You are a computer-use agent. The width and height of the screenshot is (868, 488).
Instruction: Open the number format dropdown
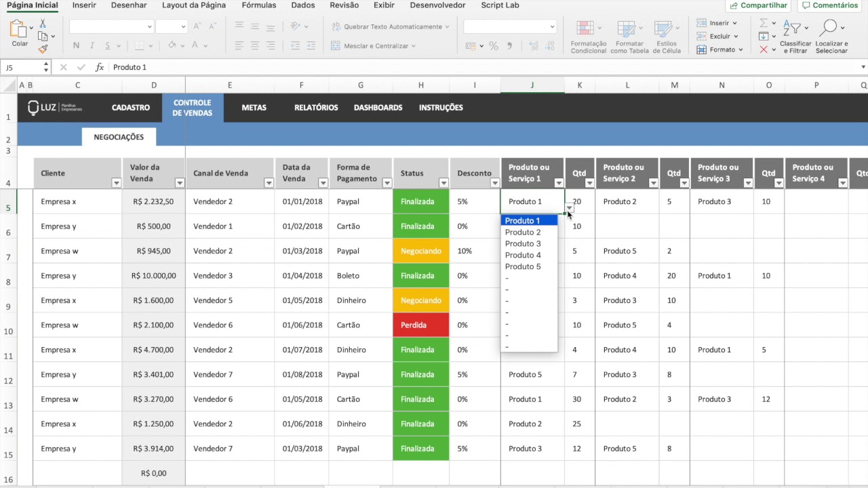(x=552, y=26)
